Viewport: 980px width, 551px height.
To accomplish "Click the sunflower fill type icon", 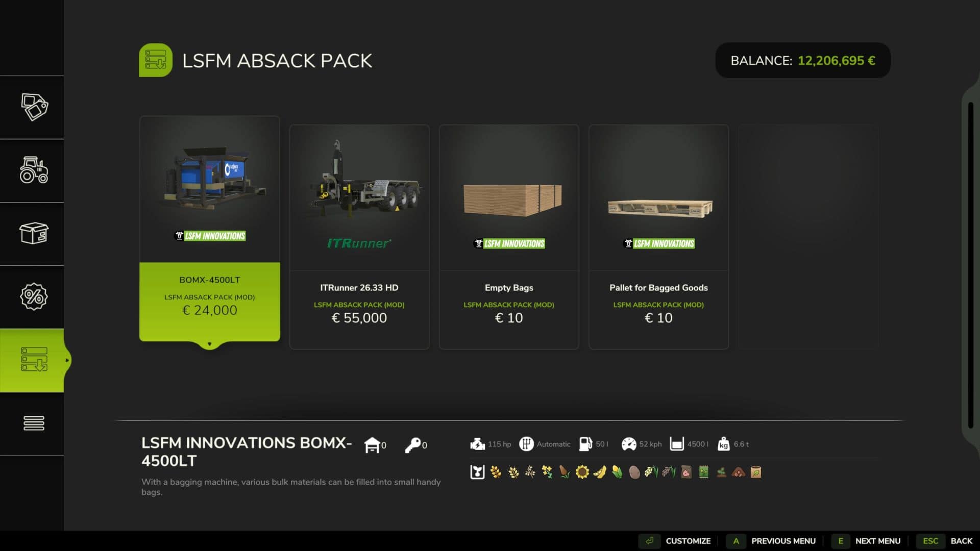I will [x=582, y=472].
